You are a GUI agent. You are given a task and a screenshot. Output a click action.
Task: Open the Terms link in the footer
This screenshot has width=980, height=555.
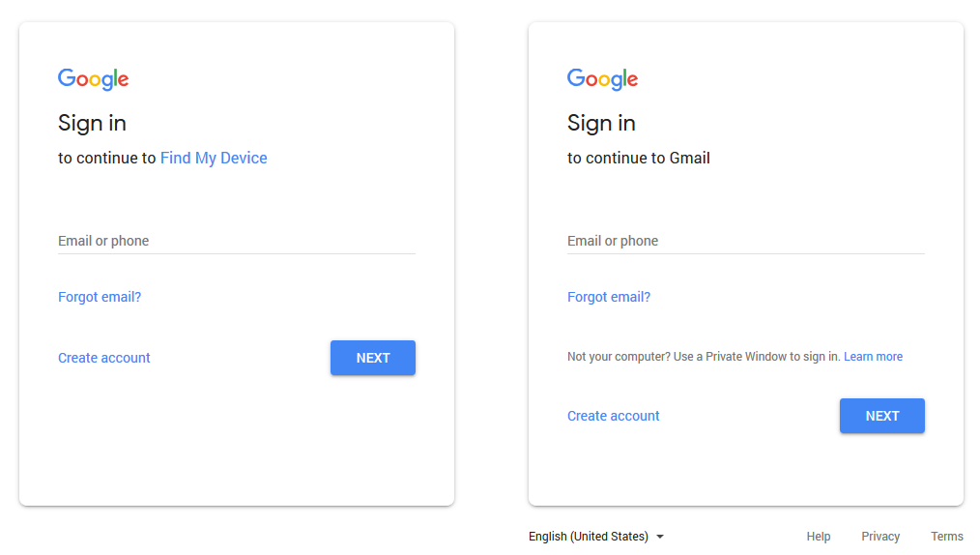point(947,537)
